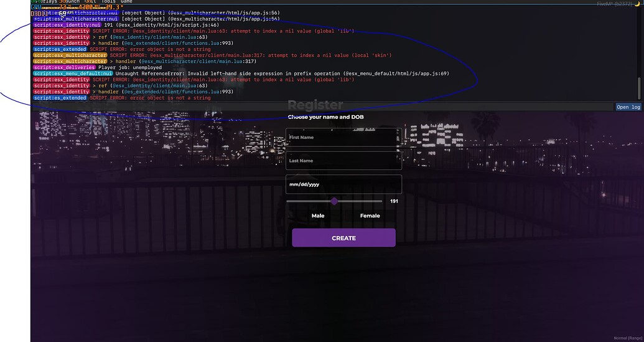The width and height of the screenshot is (644, 342).
Task: Click the height value 191 label
Action: tap(394, 201)
